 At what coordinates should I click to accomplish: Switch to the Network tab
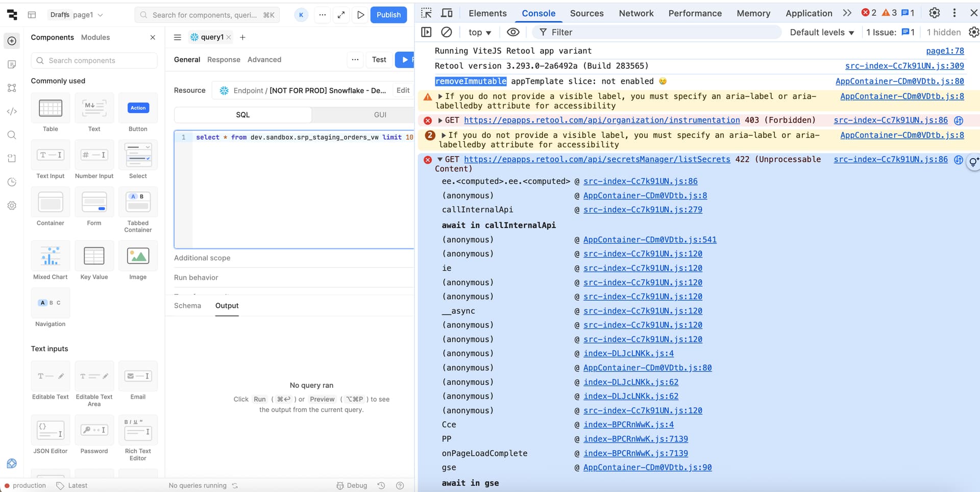636,13
